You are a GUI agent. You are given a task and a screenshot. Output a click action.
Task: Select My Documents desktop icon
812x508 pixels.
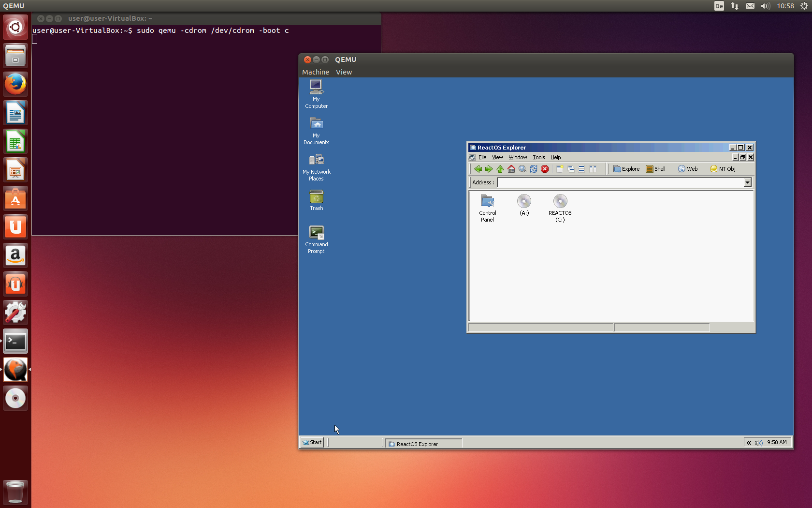[316, 131]
